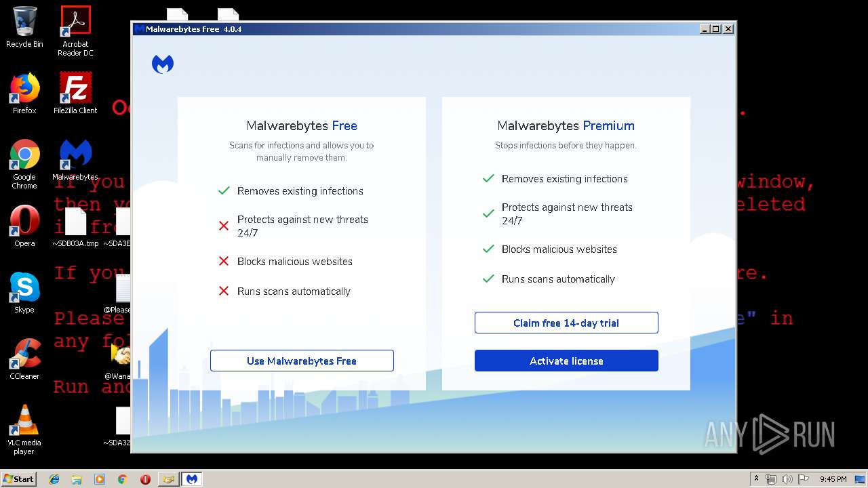Open Windows Explorer from the taskbar
Screen dimensions: 868x488
pyautogui.click(x=77, y=479)
